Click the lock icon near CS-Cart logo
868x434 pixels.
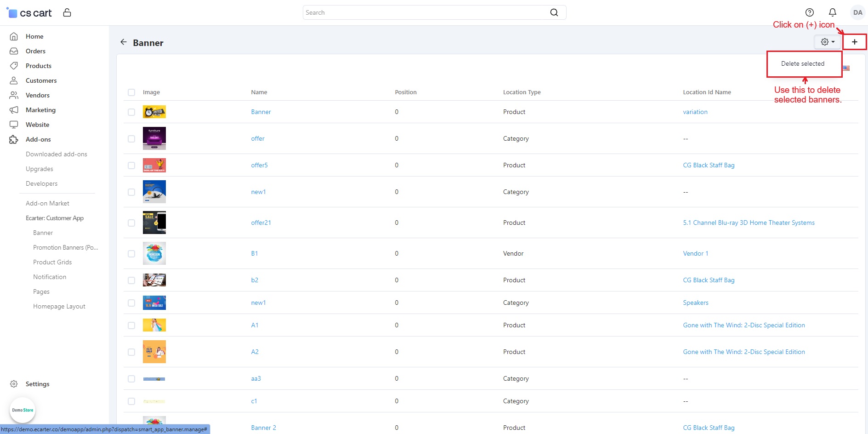click(x=67, y=12)
